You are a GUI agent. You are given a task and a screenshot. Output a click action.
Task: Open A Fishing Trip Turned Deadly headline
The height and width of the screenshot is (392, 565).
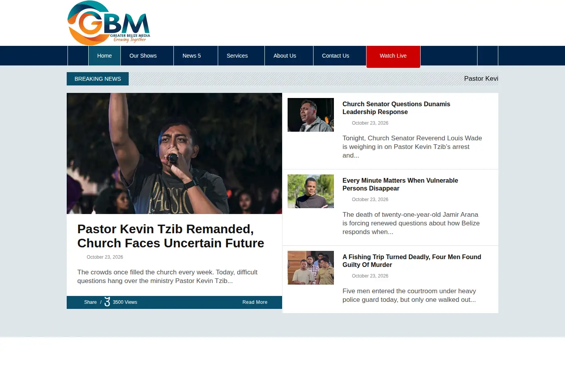[412, 261]
